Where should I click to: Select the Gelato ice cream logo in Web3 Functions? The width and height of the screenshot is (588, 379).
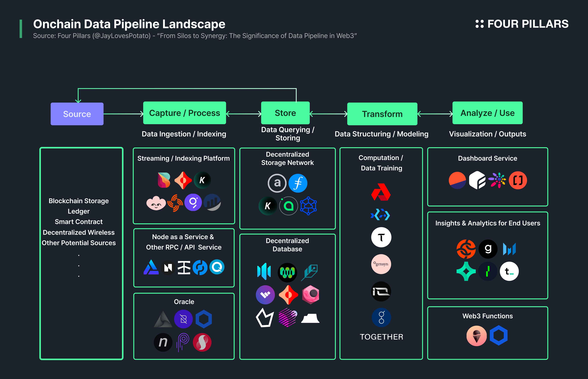(x=477, y=336)
